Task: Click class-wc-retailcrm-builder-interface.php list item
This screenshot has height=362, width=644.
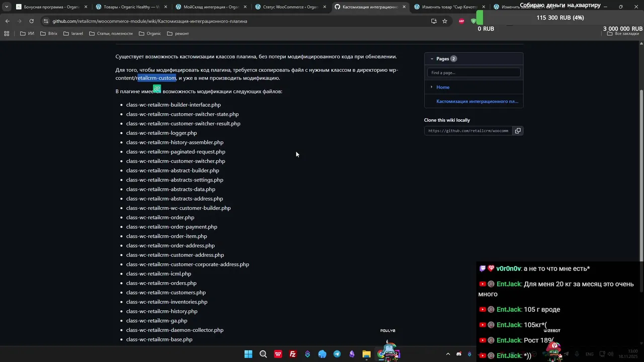Action: click(x=173, y=105)
